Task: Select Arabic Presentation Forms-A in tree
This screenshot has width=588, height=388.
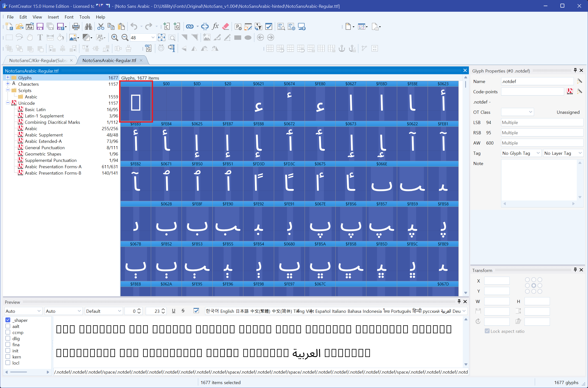Action: (53, 167)
